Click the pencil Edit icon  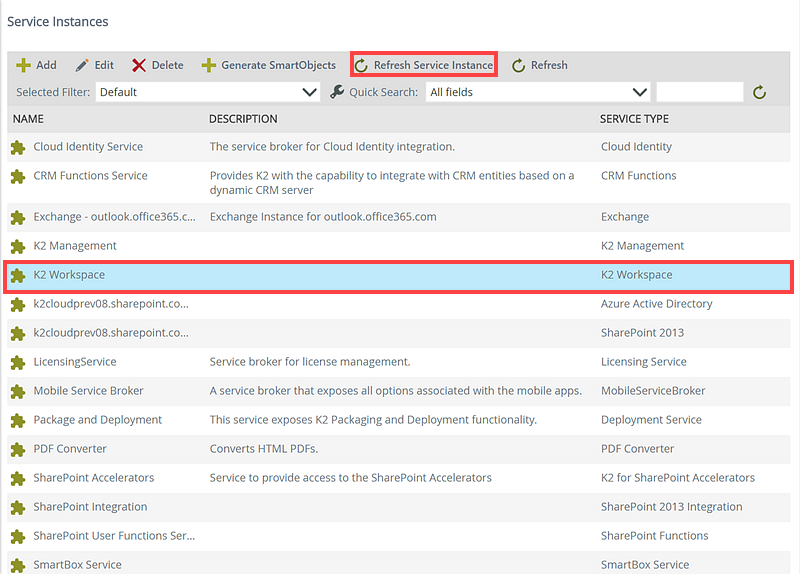tap(82, 65)
